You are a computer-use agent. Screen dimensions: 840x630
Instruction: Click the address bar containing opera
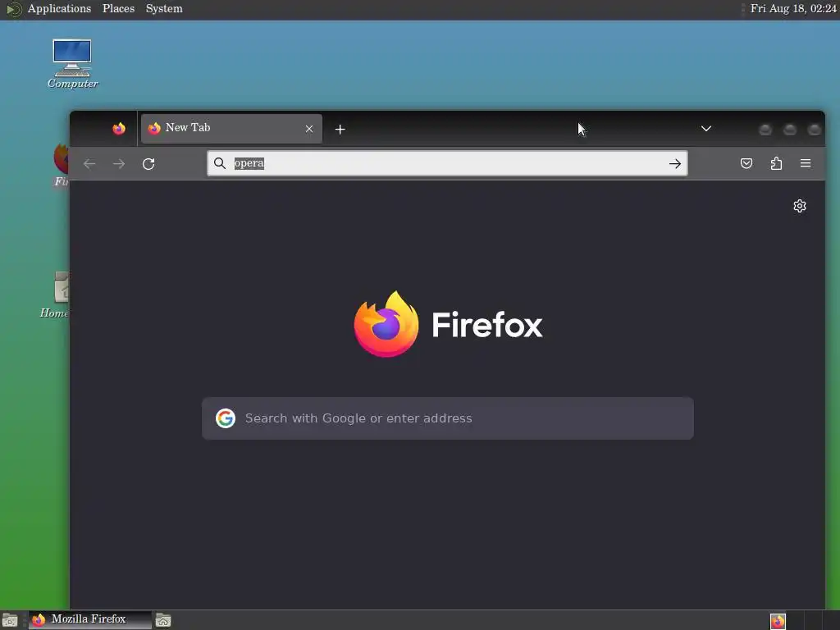click(447, 163)
